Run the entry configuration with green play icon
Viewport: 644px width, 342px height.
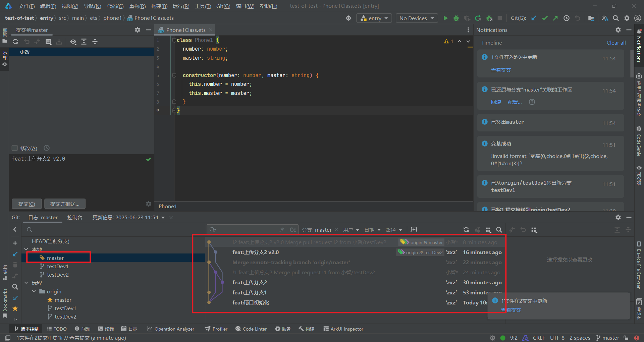pyautogui.click(x=445, y=18)
